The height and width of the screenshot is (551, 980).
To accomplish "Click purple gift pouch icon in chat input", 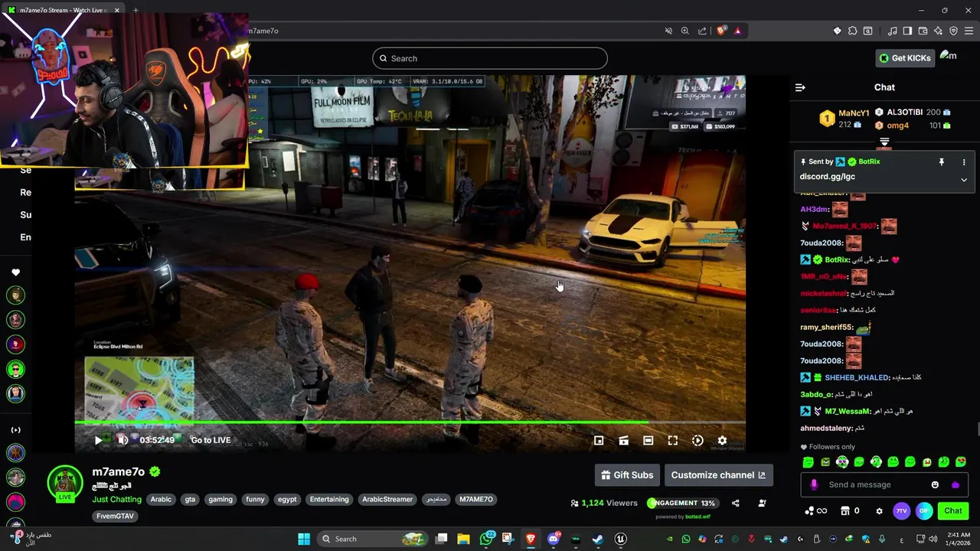I will pos(955,484).
